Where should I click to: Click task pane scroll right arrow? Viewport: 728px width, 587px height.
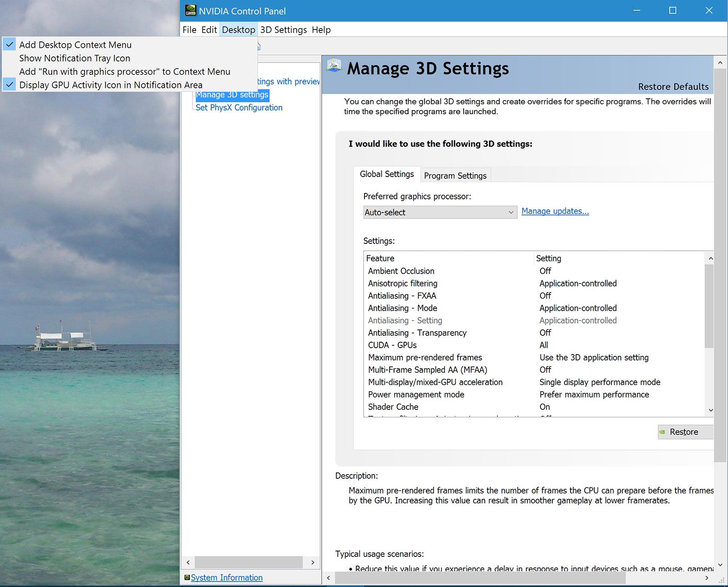(313, 562)
